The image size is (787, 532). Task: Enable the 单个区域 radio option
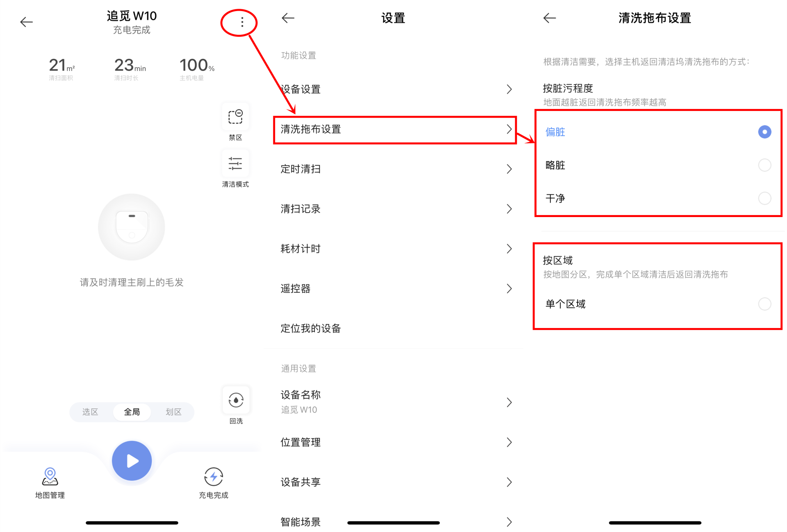(764, 304)
